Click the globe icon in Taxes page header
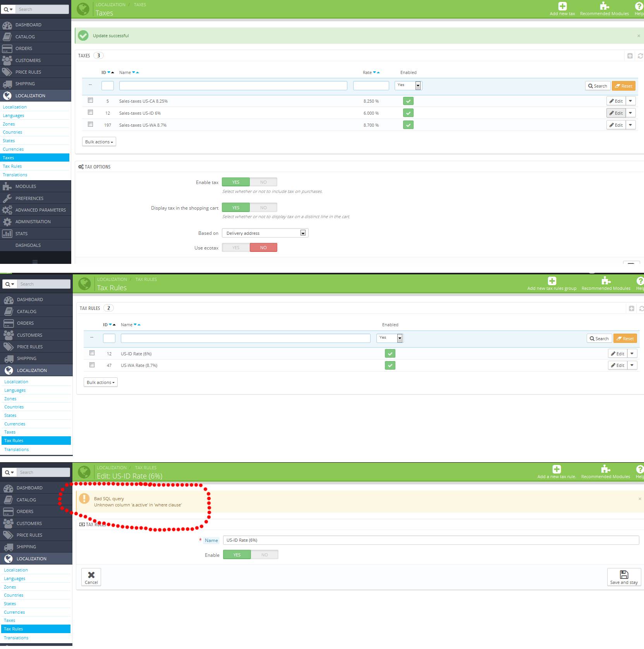The image size is (644, 649). point(83,9)
